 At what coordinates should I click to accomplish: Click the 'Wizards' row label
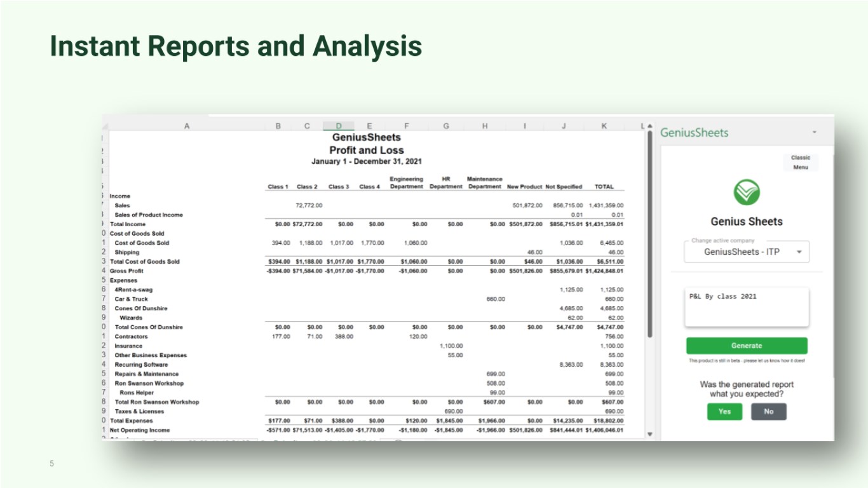point(131,318)
